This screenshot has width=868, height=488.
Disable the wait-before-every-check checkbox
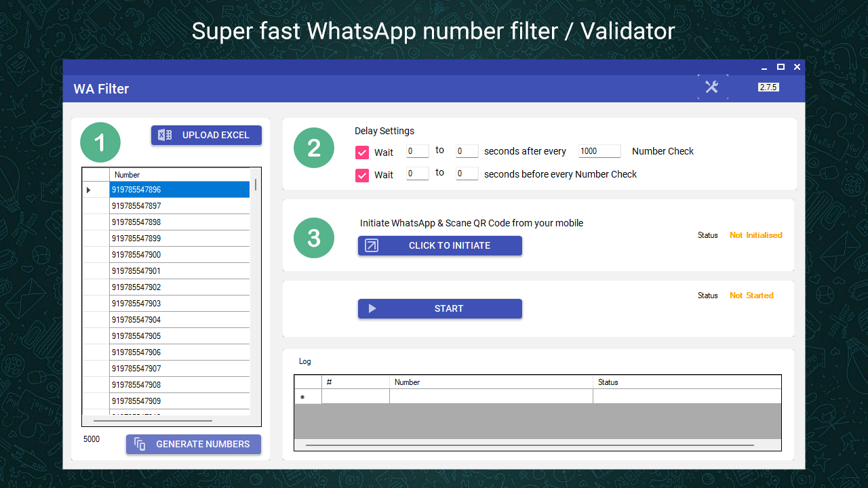(362, 175)
